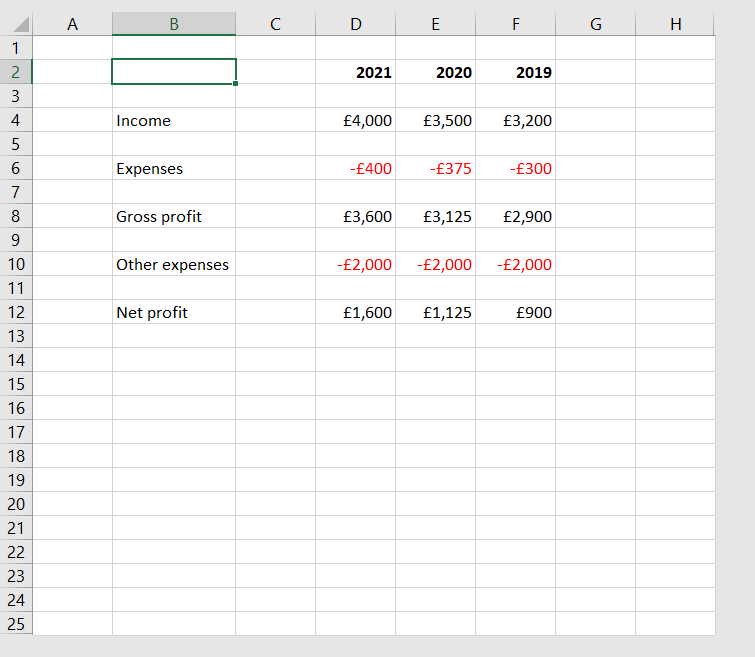The image size is (755, 657).
Task: Click the £2,900 gross profit cell
Action: 516,216
